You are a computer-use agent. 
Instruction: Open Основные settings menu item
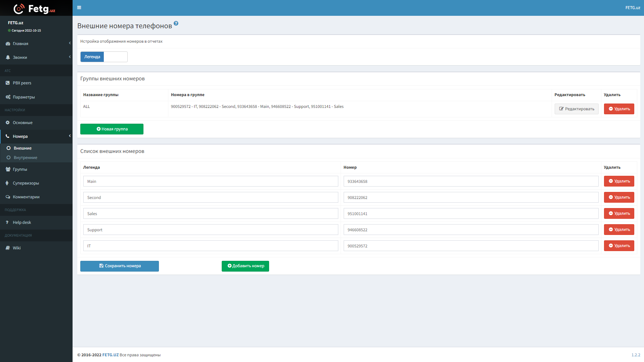click(23, 123)
